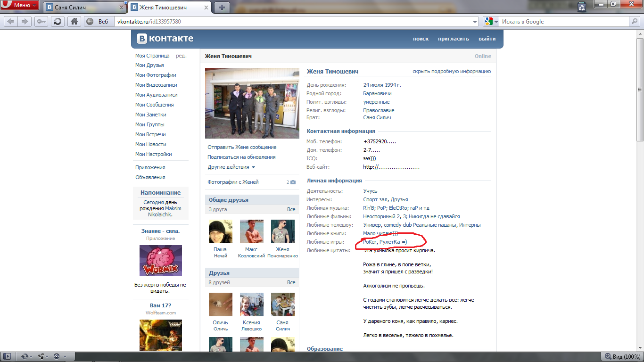
Task: Click the Барановичи hometown link
Action: click(x=377, y=93)
